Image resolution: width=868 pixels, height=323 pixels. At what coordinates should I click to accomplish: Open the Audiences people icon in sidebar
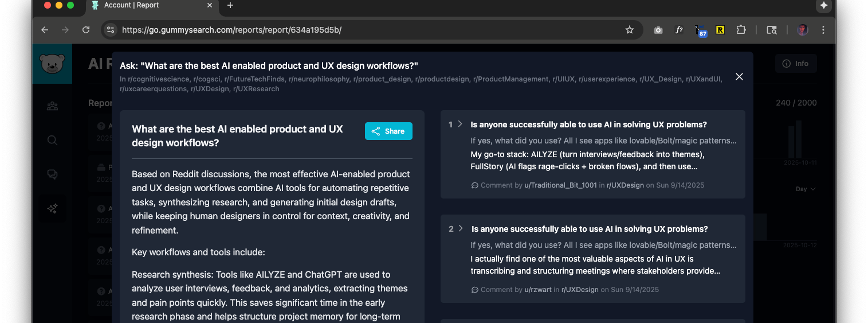coord(52,106)
